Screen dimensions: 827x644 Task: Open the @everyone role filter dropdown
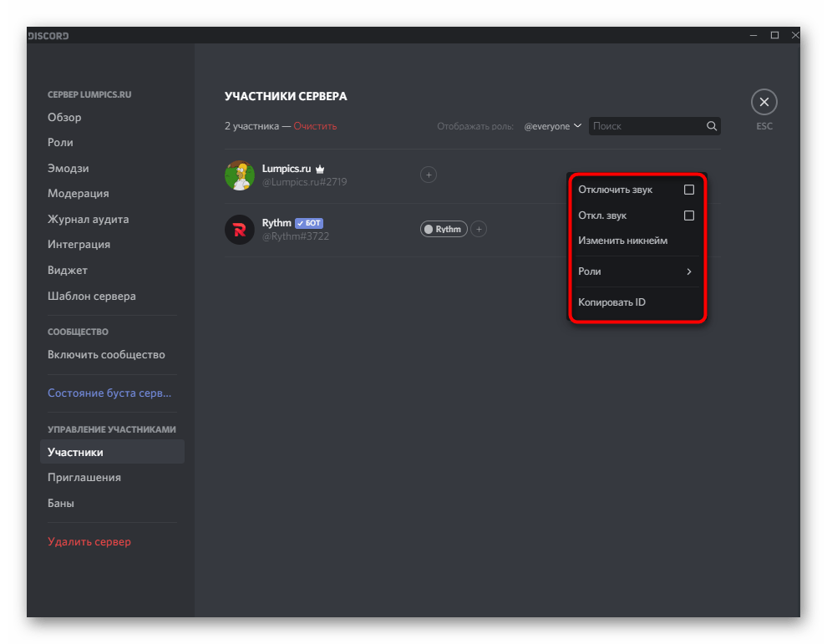(552, 126)
